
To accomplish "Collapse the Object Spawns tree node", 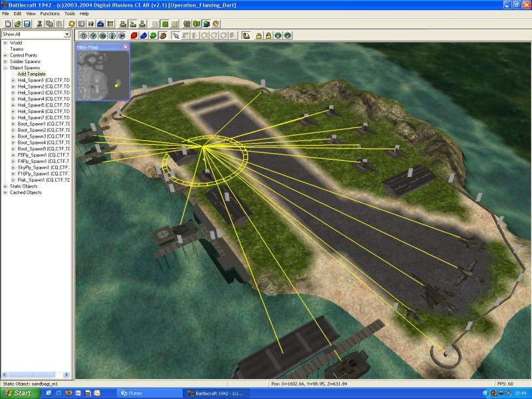I will (x=5, y=68).
